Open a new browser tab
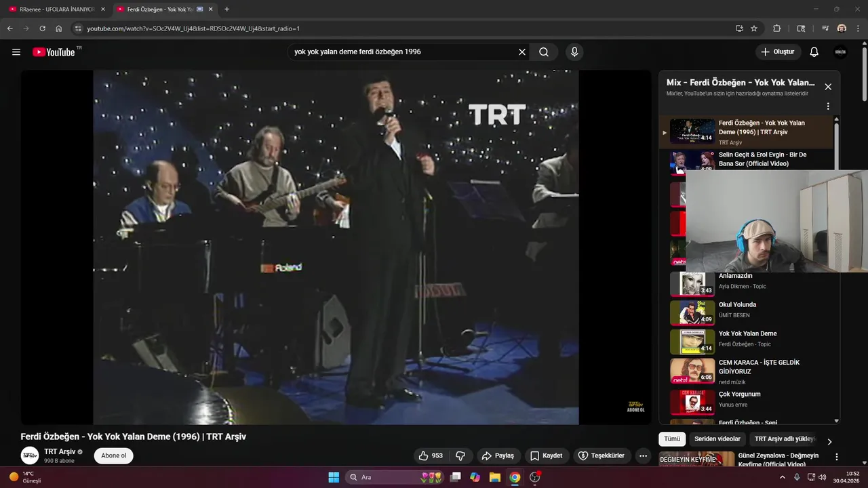This screenshot has height=488, width=868. click(x=226, y=9)
